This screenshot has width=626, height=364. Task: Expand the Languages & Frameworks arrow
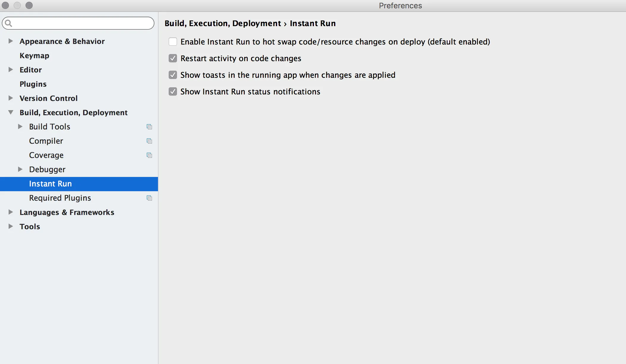coord(11,212)
